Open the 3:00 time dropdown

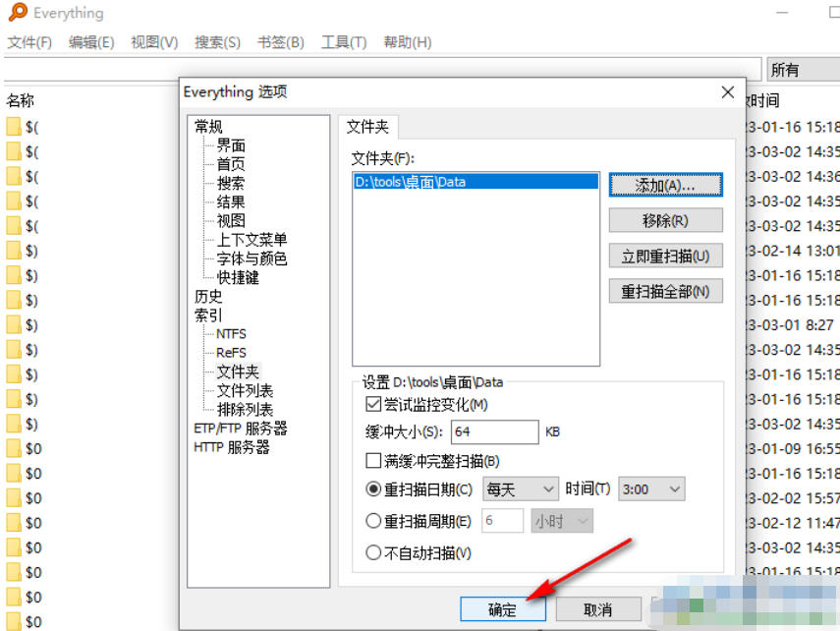pyautogui.click(x=650, y=488)
